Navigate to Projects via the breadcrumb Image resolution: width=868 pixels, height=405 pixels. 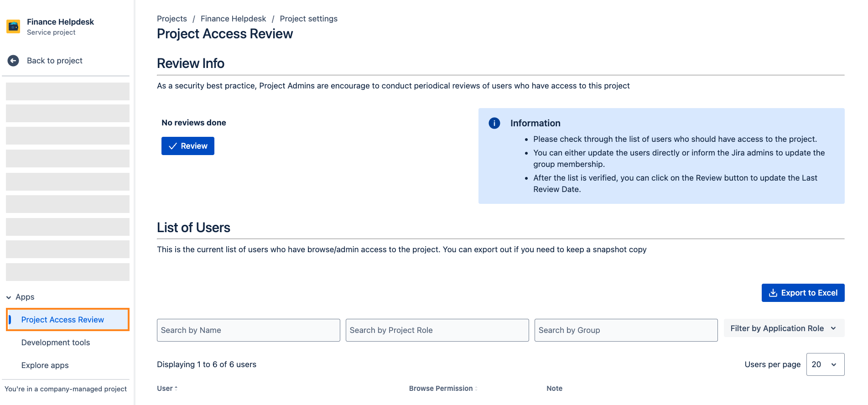[x=172, y=18]
